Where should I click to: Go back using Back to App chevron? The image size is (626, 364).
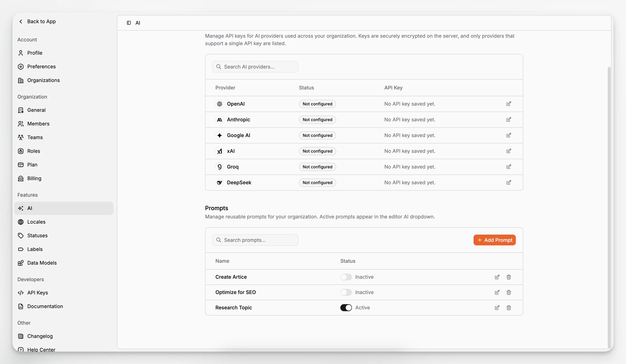tap(21, 22)
